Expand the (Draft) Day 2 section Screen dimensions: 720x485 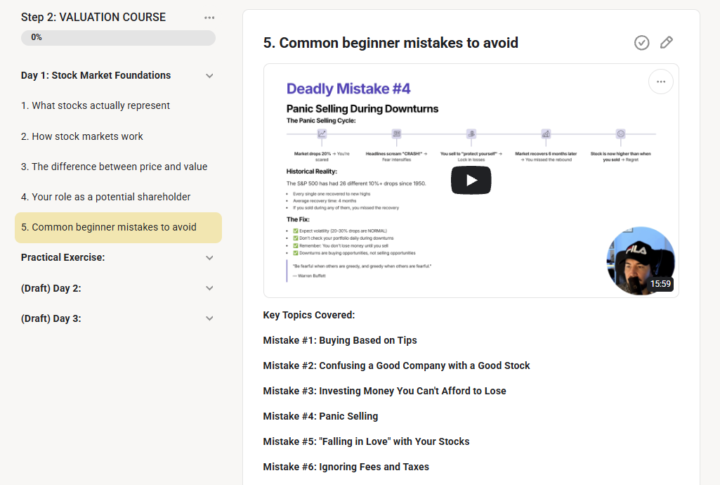click(209, 288)
